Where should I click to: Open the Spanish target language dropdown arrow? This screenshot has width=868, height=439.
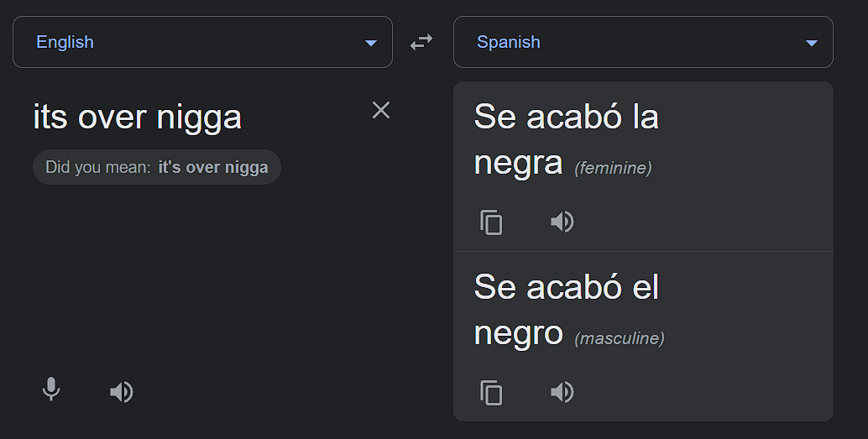[811, 43]
